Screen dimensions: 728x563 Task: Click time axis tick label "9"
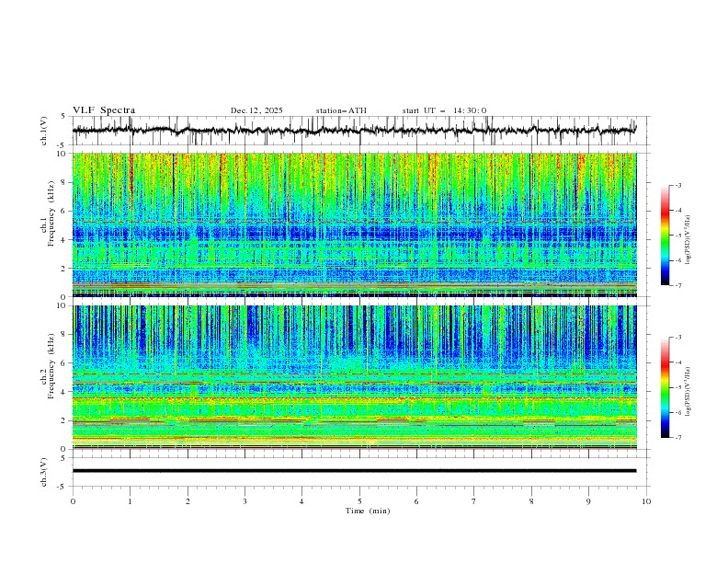588,501
